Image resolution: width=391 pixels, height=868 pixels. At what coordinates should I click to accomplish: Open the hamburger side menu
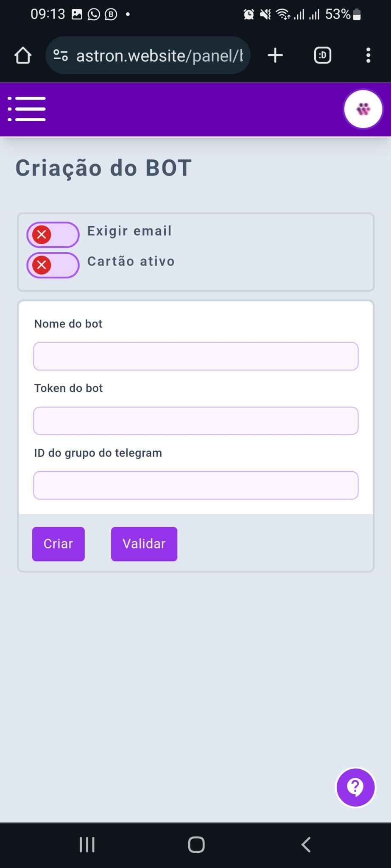tap(27, 109)
